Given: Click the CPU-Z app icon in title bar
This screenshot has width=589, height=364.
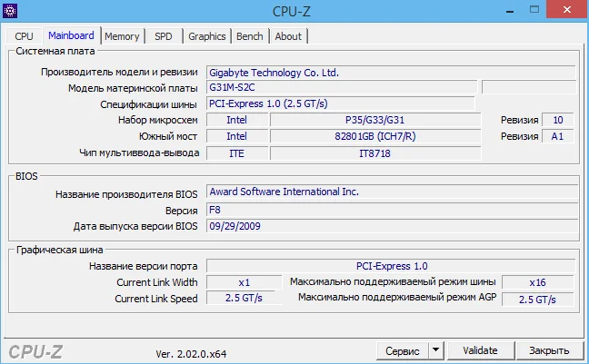Looking at the screenshot, I should click(x=10, y=11).
